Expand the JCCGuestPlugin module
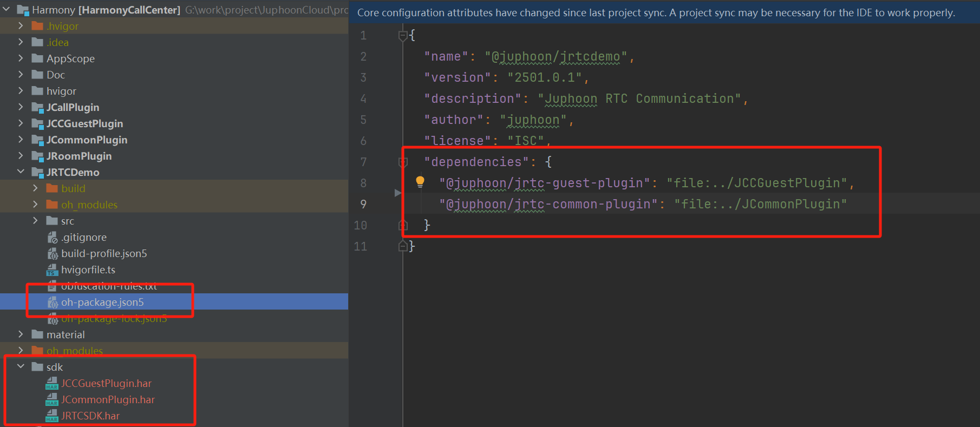Screen dimensions: 980x427 21,123
